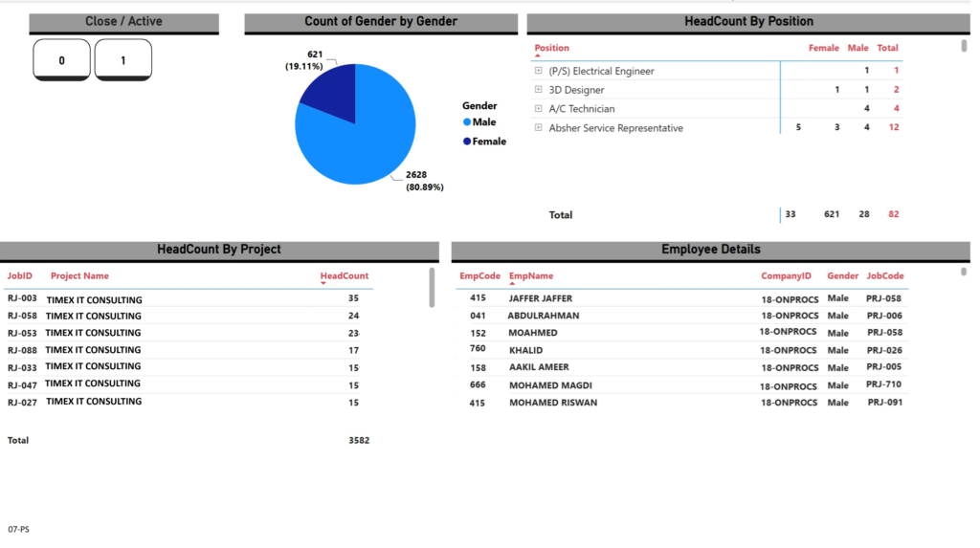Screen dimensions: 980x548
Task: Select the 1 slicer button
Action: tap(123, 60)
